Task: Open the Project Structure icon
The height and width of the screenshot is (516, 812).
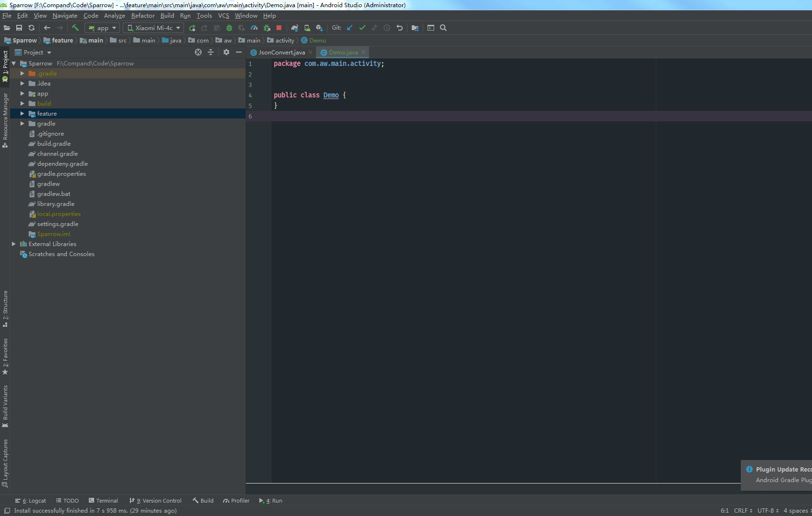Action: [415, 28]
